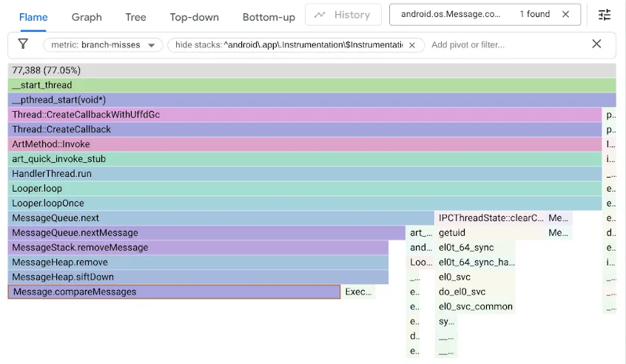Click the HandlerThread.run flame bar
Image resolution: width=626 pixels, height=364 pixels.
(304, 174)
